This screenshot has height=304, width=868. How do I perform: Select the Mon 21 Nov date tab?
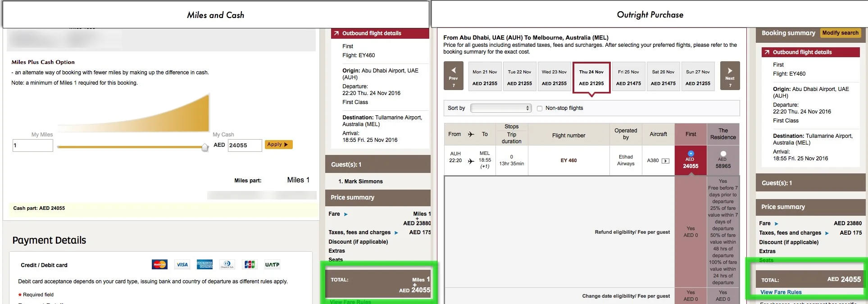(x=485, y=77)
